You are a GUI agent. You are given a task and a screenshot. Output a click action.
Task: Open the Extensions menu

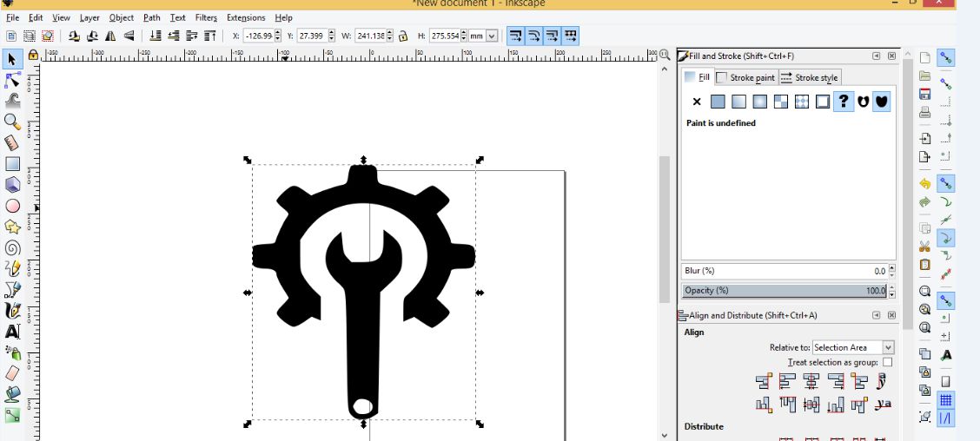click(x=246, y=17)
